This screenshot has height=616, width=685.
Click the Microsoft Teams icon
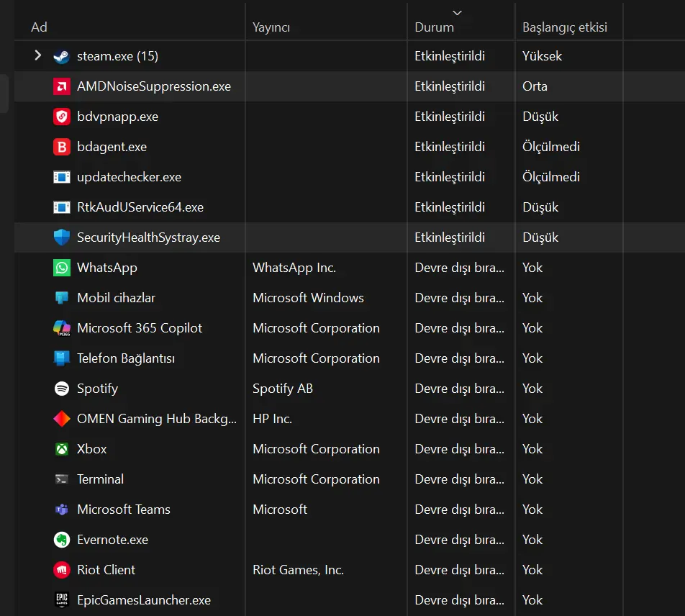pos(62,509)
